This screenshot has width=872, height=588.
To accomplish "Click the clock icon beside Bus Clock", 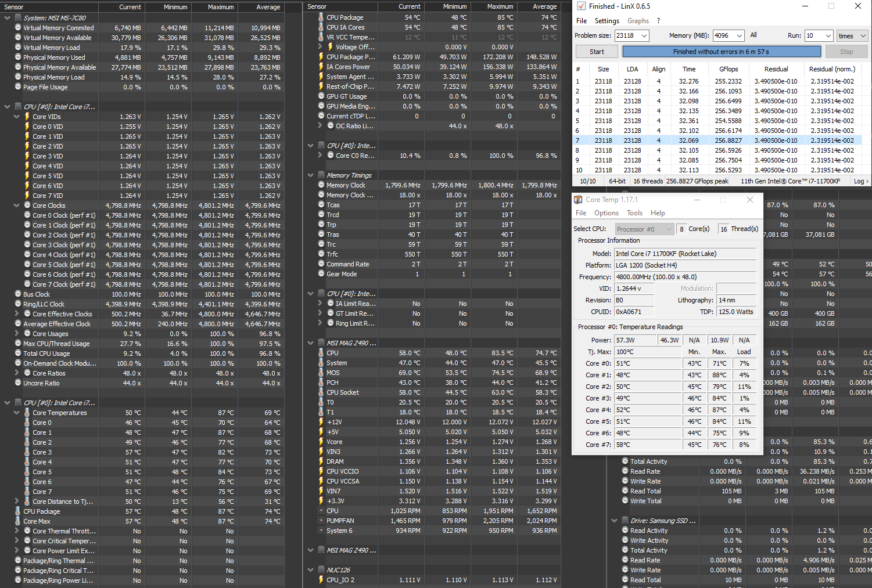I will point(18,294).
